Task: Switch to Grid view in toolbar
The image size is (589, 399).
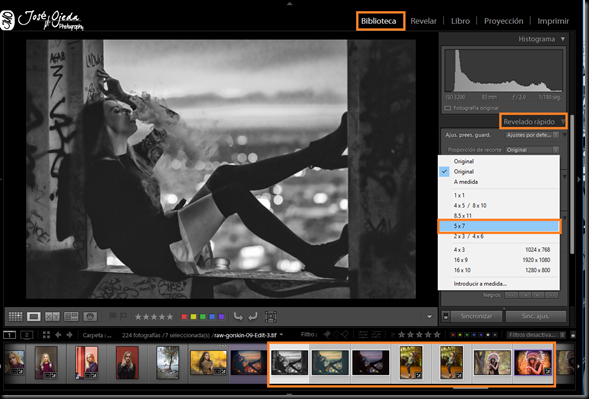Action: [15, 316]
